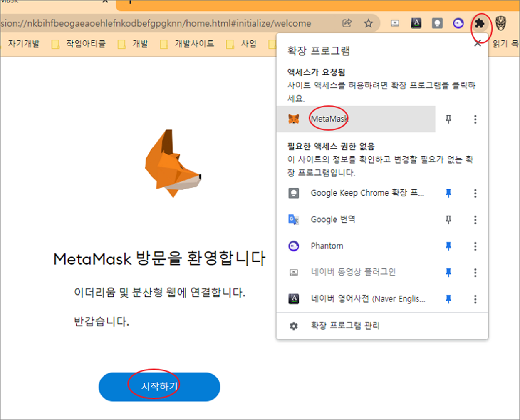Image resolution: width=520 pixels, height=420 pixels.
Task: Open the Extensions puzzle-piece menu
Action: point(480,23)
